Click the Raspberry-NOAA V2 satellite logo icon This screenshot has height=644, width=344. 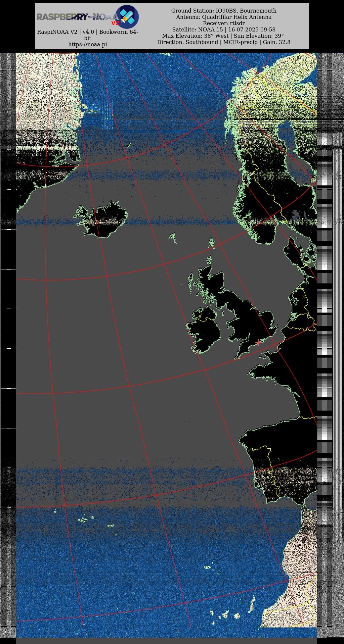127,17
